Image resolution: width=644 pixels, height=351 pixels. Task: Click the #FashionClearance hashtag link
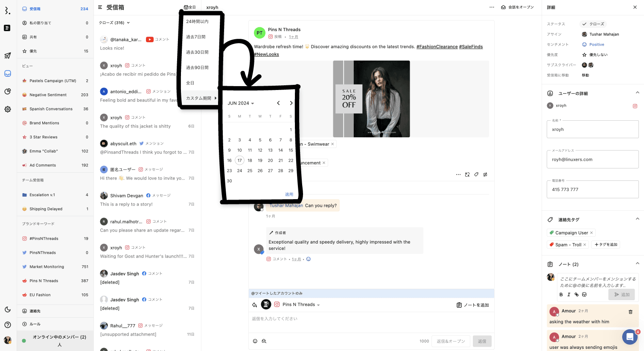click(437, 46)
